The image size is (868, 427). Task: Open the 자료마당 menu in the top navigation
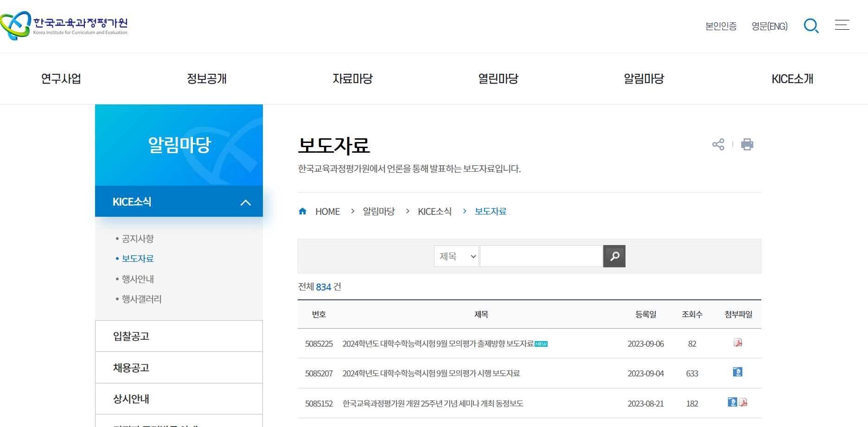(x=352, y=78)
